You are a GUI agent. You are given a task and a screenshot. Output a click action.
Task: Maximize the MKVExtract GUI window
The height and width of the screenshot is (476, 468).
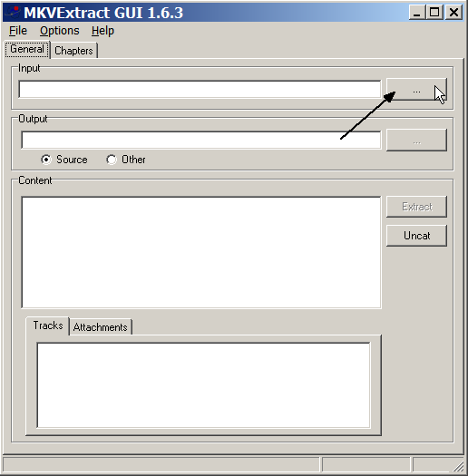tap(434, 13)
